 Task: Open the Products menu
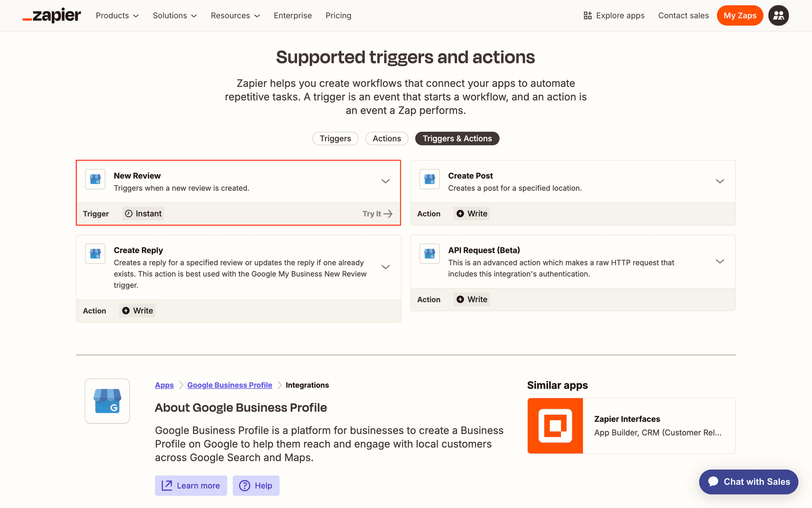click(x=117, y=15)
